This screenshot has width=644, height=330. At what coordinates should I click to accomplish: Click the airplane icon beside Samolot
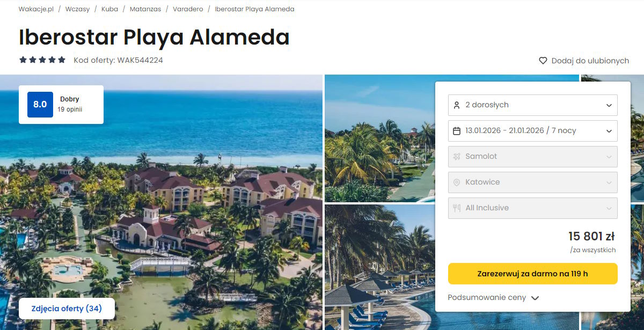click(457, 157)
